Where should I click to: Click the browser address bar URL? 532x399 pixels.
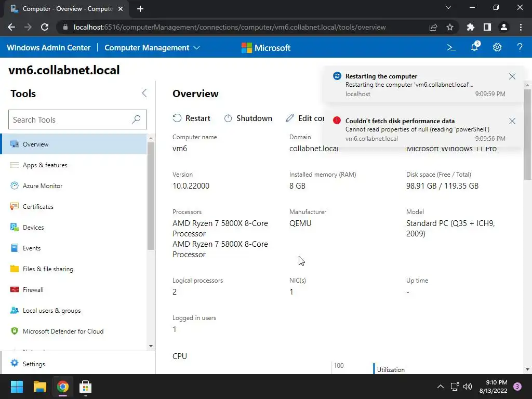pyautogui.click(x=229, y=27)
